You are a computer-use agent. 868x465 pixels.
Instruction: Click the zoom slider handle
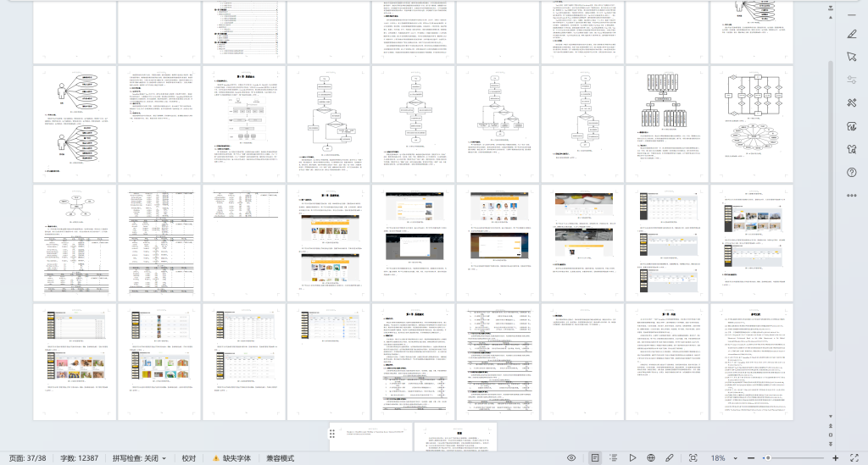tap(767, 458)
